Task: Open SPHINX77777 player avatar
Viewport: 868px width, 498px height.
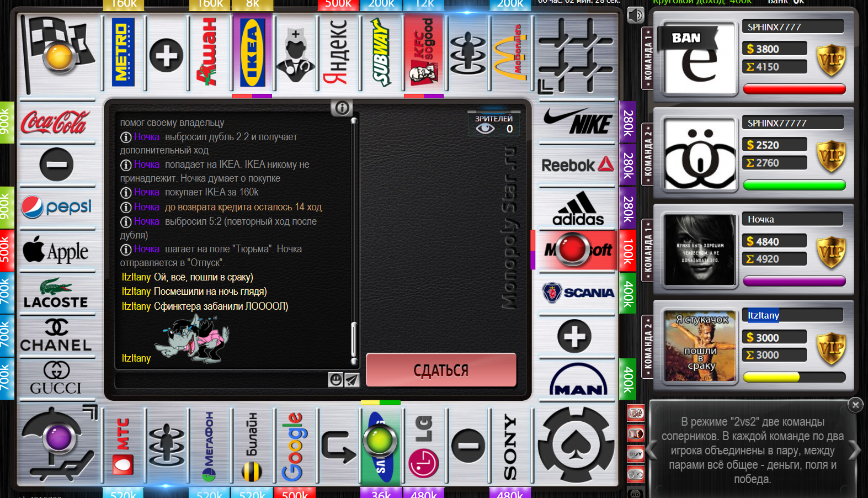Action: tap(700, 154)
